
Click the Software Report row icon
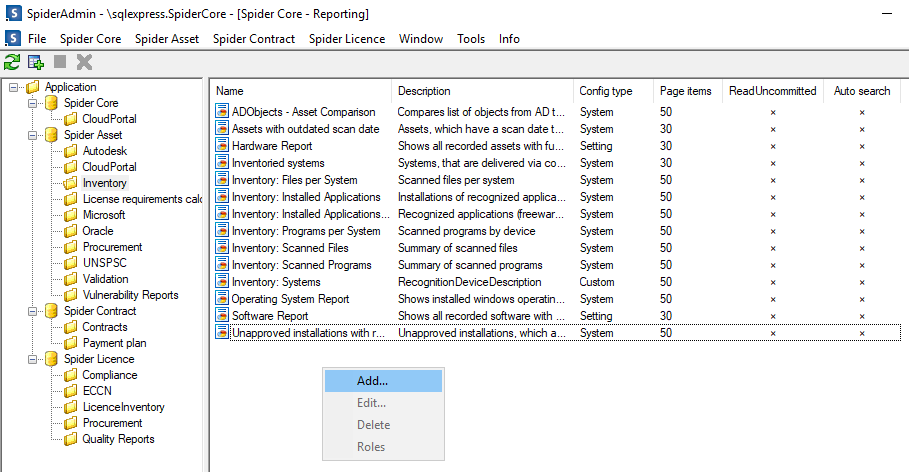[x=221, y=315]
